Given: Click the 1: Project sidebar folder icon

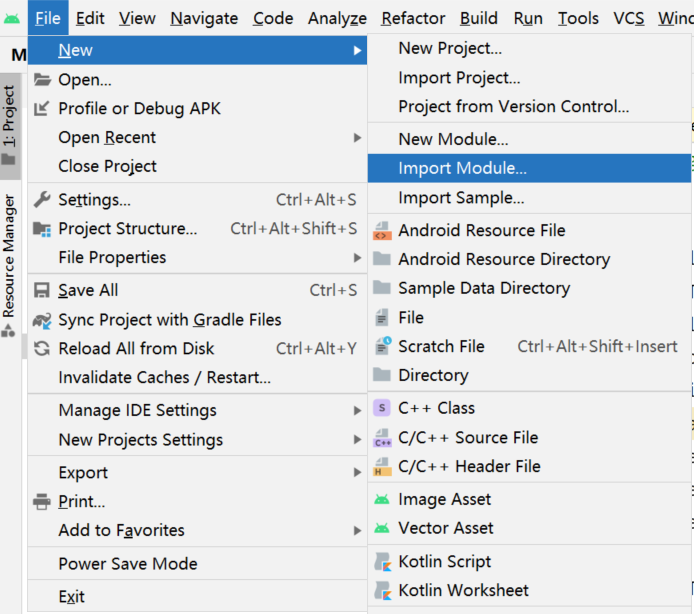Looking at the screenshot, I should (x=8, y=159).
